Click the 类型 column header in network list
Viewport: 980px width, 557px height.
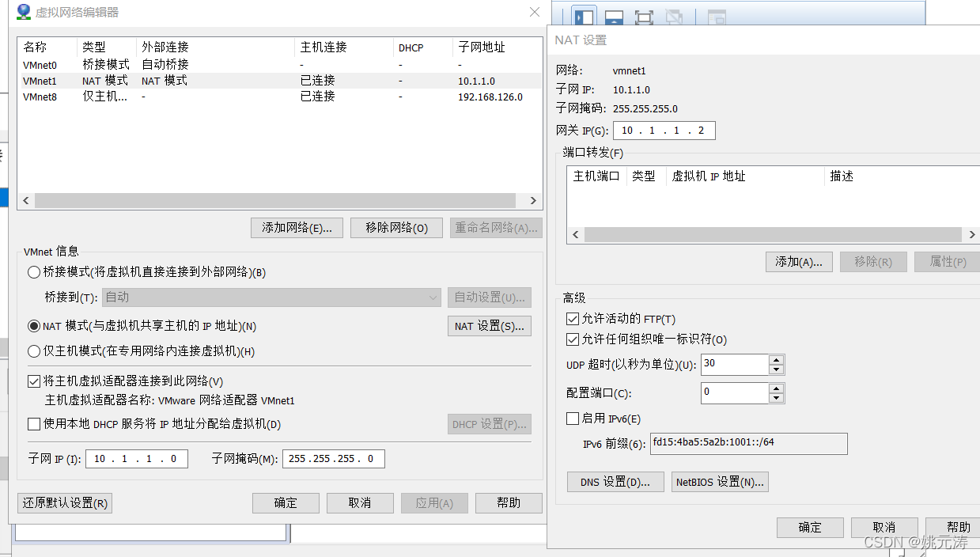pos(107,47)
